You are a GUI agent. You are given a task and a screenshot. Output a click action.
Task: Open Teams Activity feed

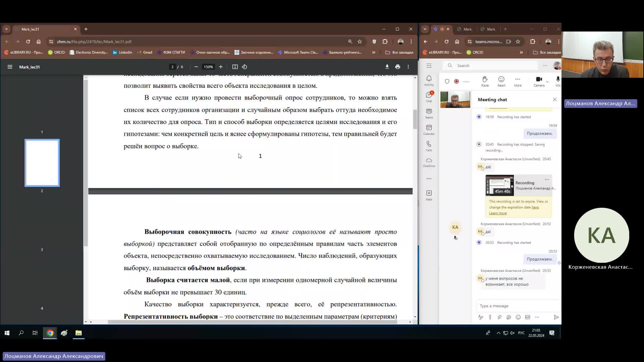pos(429,80)
